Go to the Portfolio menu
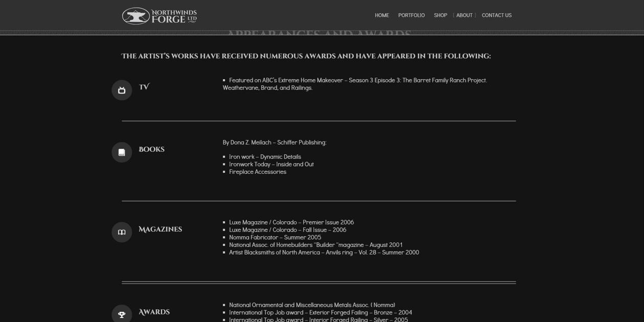Image resolution: width=644 pixels, height=322 pixels. point(411,15)
